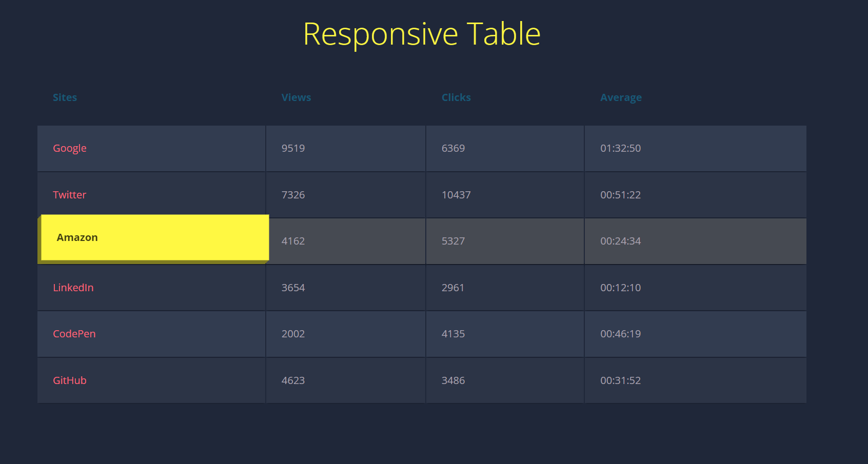Click the Responsive Table heading

pos(422,34)
